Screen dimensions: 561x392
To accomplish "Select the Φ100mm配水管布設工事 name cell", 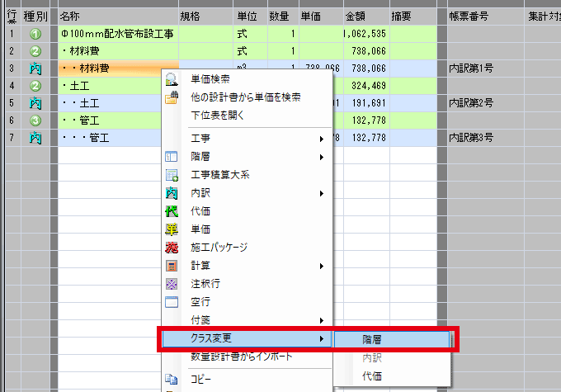I will pos(118,34).
